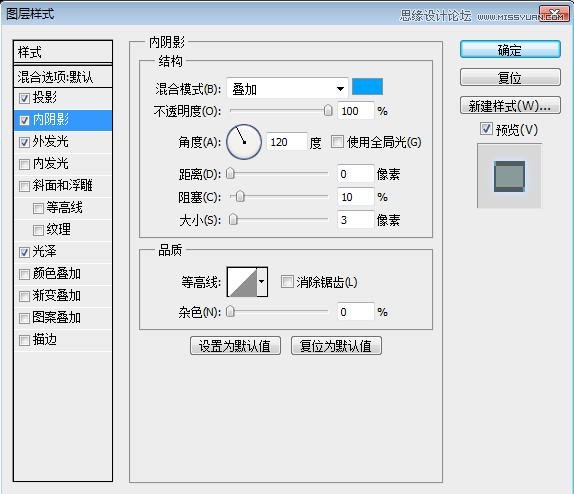The image size is (574, 494).
Task: Click the 距离 distance value field
Action: [x=355, y=174]
